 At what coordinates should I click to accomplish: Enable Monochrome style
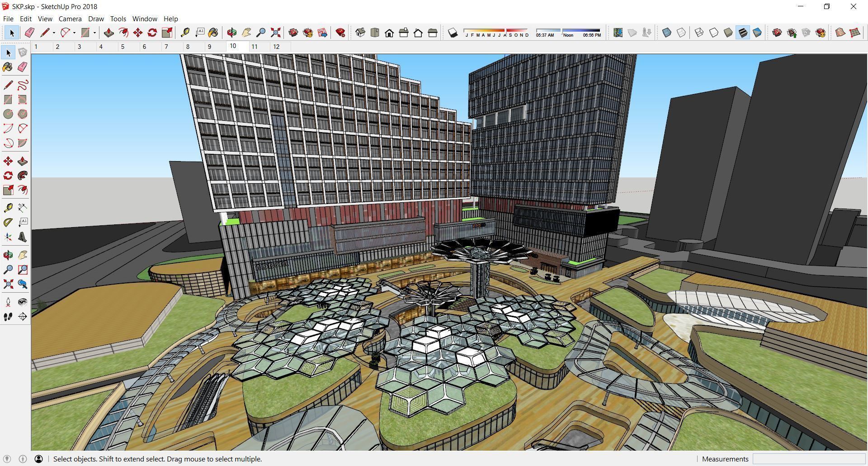757,33
